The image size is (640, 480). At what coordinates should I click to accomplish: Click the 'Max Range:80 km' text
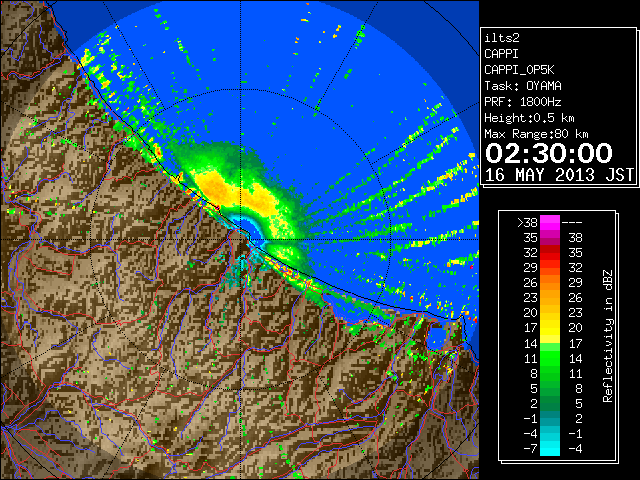[536, 134]
